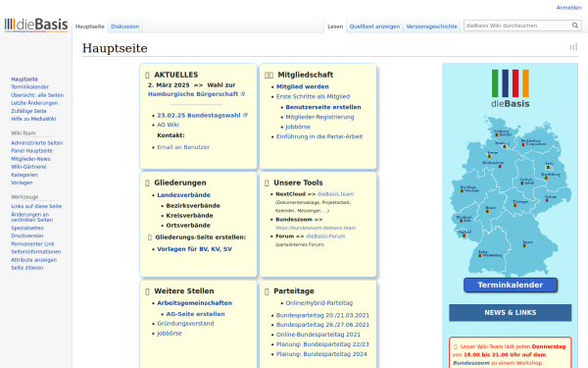Open Bundesparteitag 20./21.03.2021 link
The width and height of the screenshot is (588, 368).
coord(322,315)
